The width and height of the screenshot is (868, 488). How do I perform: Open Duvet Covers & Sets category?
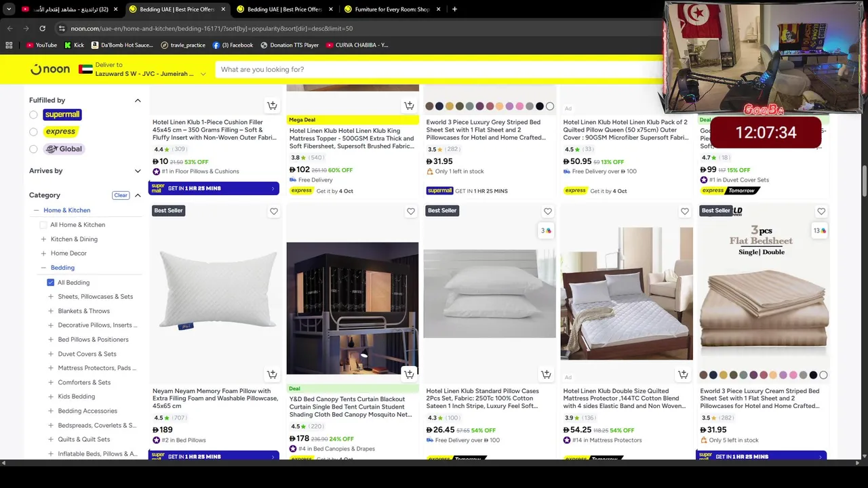pos(87,354)
